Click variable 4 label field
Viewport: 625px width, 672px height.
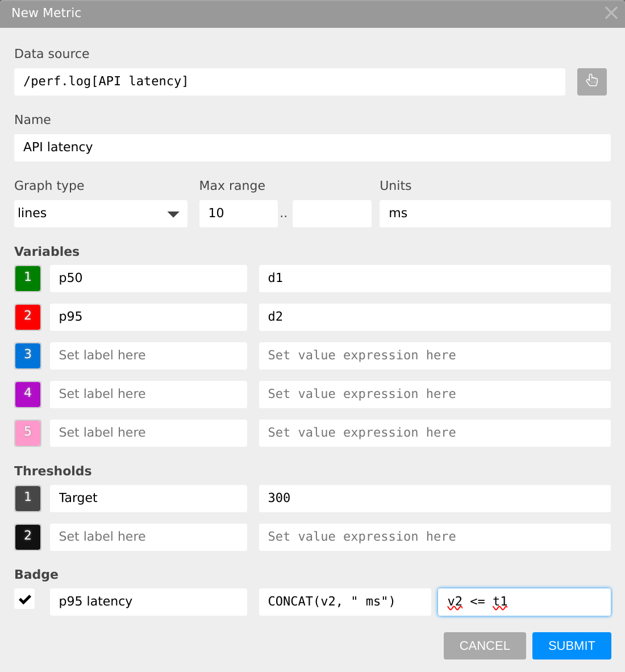point(148,395)
